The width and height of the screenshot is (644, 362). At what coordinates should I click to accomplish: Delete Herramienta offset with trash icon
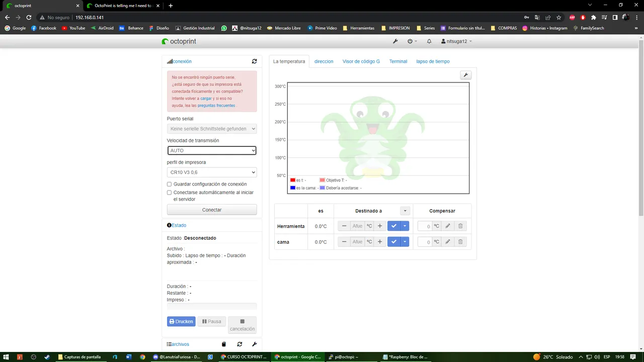click(x=460, y=226)
